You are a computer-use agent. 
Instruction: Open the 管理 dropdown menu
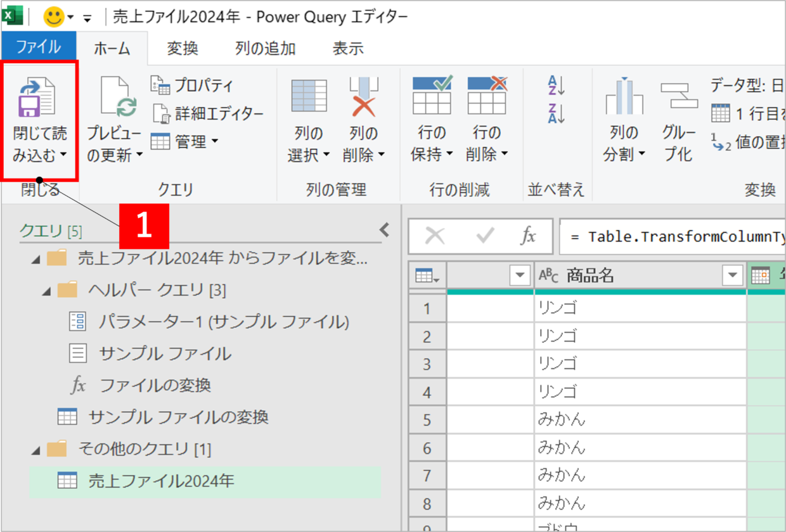click(184, 142)
